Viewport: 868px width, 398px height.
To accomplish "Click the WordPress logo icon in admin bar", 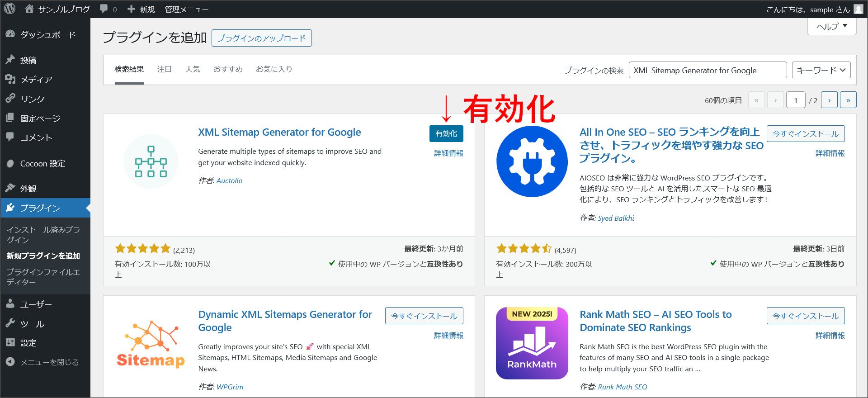I will pyautogui.click(x=9, y=9).
